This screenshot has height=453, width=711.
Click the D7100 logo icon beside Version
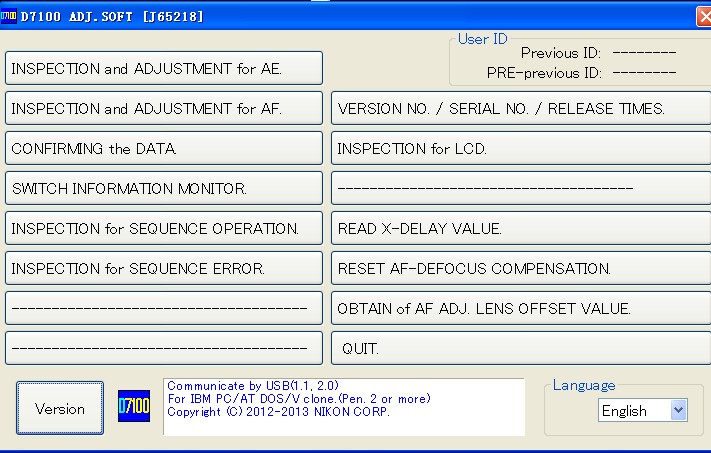(x=134, y=406)
